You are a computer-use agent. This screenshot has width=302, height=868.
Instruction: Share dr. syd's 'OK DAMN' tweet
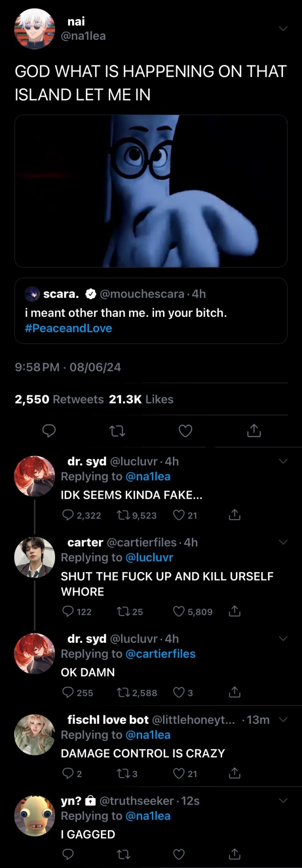coord(234,693)
